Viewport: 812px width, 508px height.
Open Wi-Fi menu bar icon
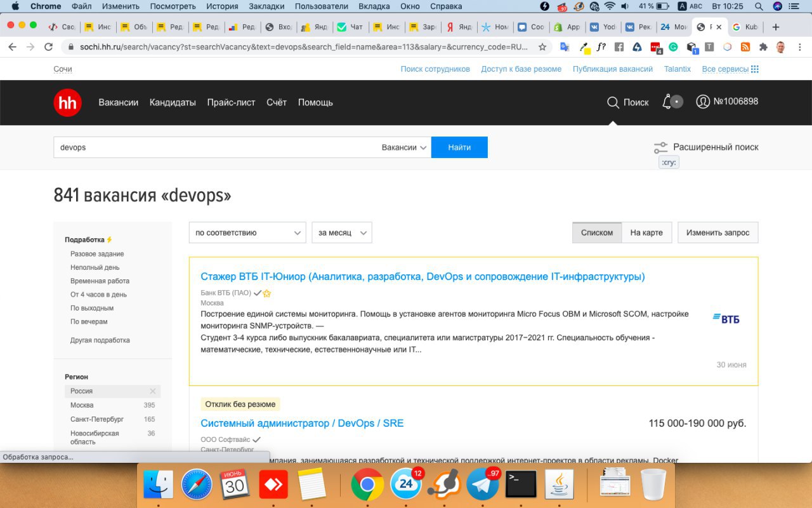pos(610,6)
